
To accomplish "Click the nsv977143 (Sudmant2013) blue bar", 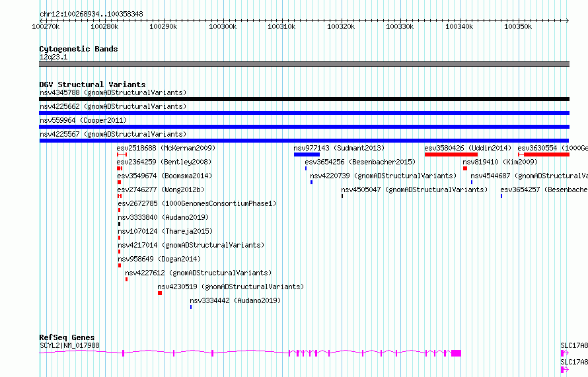I will pos(307,154).
